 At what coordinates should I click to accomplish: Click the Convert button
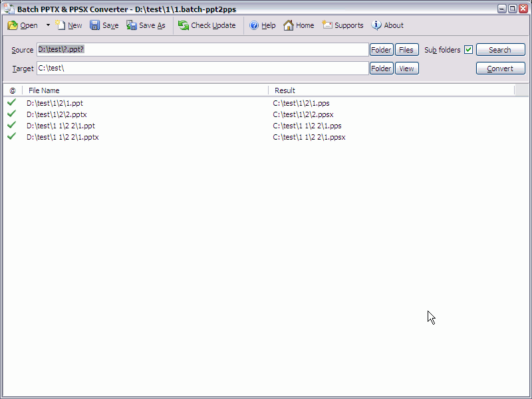tap(501, 68)
